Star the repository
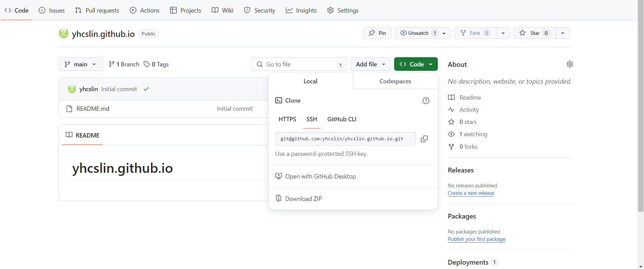Viewport: 644px width, 269px height. coord(535,33)
